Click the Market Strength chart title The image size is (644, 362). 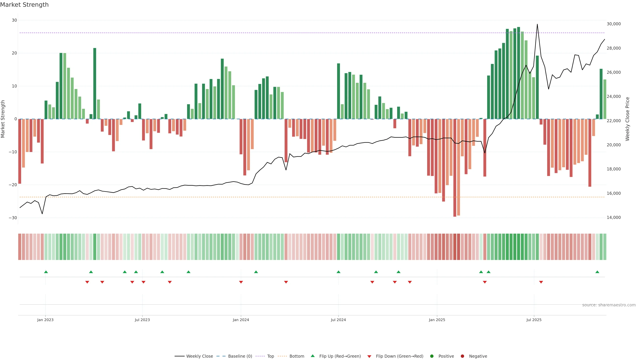(x=24, y=5)
